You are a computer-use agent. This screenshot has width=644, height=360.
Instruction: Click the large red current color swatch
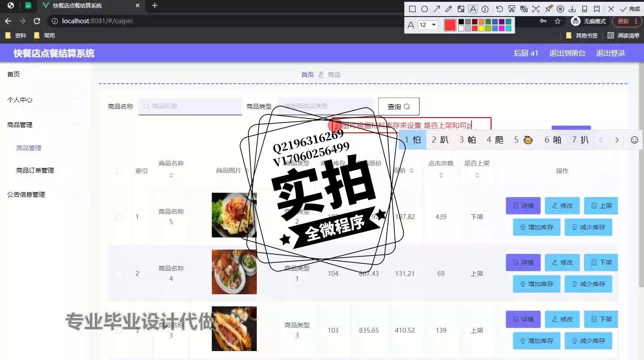(x=450, y=25)
